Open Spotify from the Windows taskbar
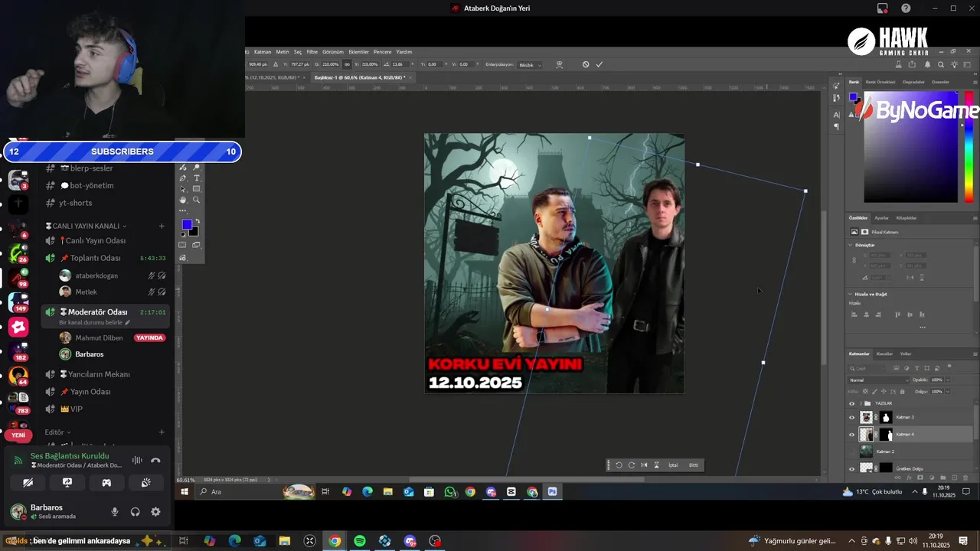Screen dimensions: 980x551 [x=360, y=541]
